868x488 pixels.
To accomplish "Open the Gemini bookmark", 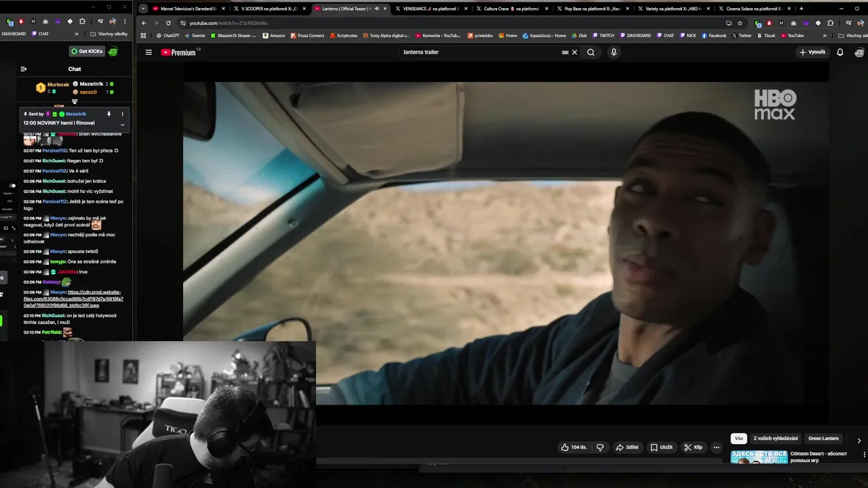I will tap(195, 35).
